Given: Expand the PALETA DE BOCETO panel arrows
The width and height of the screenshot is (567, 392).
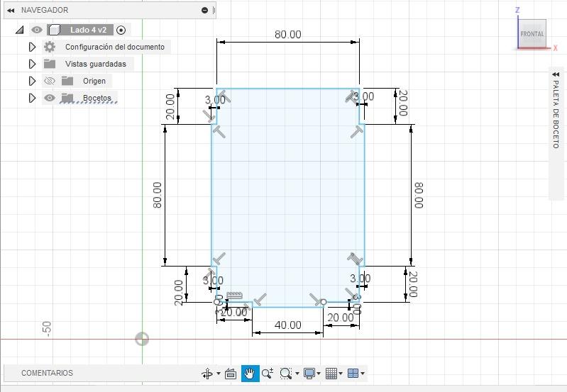Looking at the screenshot, I should [556, 74].
